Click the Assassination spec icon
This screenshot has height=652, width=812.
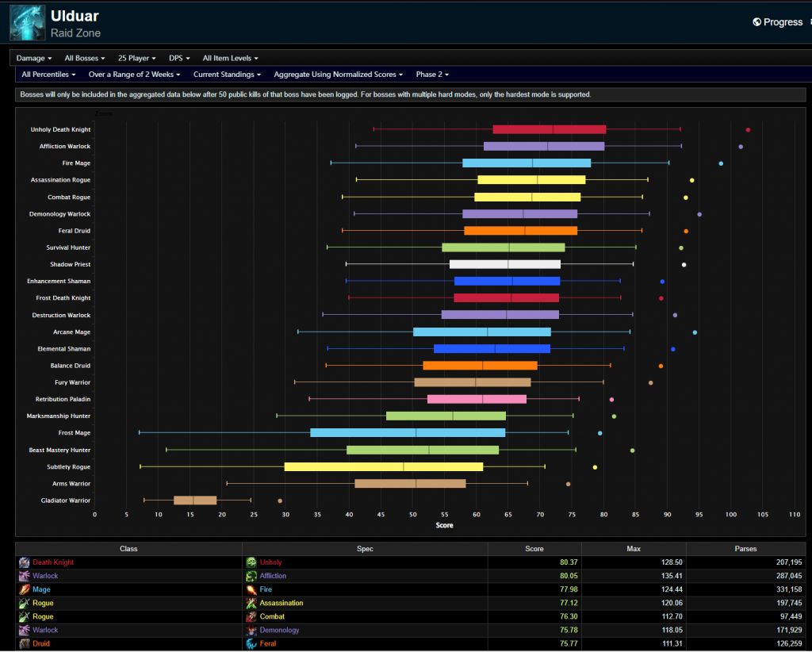[251, 603]
